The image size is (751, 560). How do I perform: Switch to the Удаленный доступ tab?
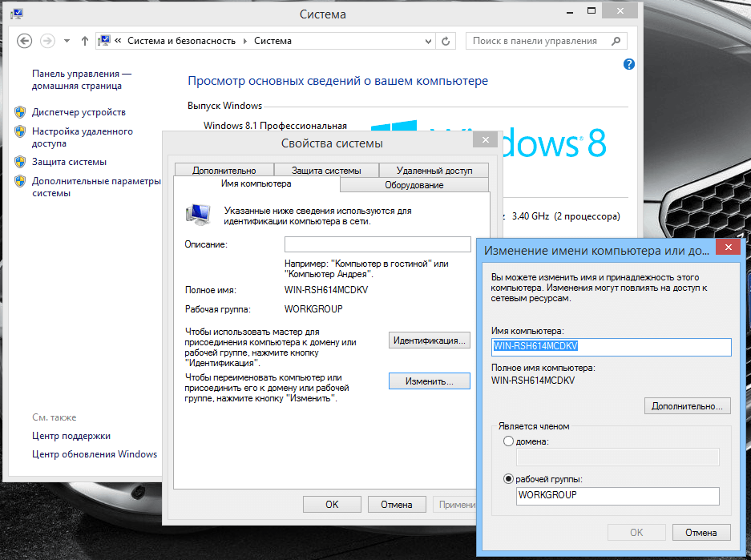pos(434,171)
